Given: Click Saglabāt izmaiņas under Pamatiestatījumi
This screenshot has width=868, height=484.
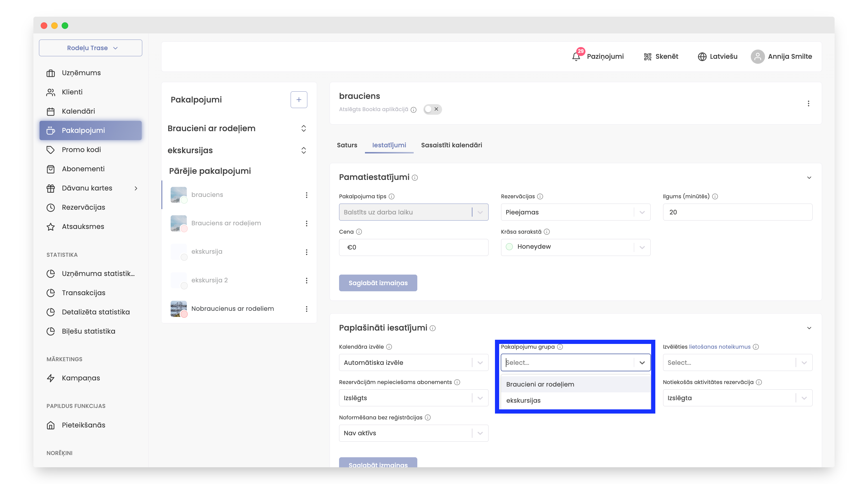Looking at the screenshot, I should pyautogui.click(x=378, y=283).
